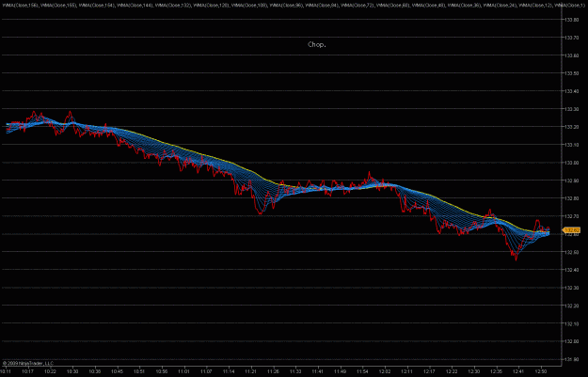Click the 133.80 price axis label
588x377 pixels.
click(x=572, y=20)
